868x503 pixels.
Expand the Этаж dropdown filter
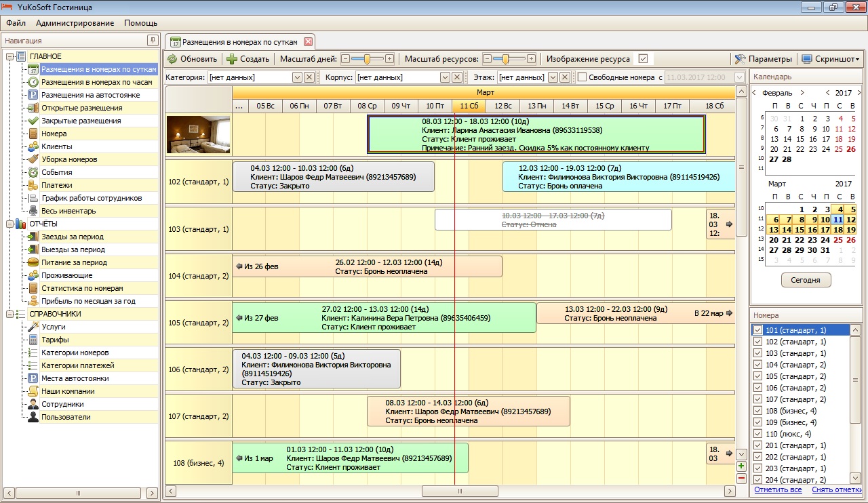(553, 77)
